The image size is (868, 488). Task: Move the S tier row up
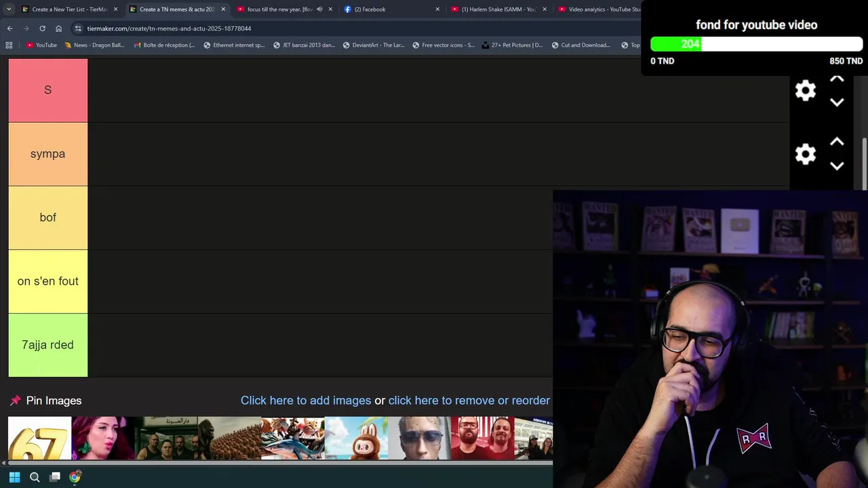click(837, 79)
